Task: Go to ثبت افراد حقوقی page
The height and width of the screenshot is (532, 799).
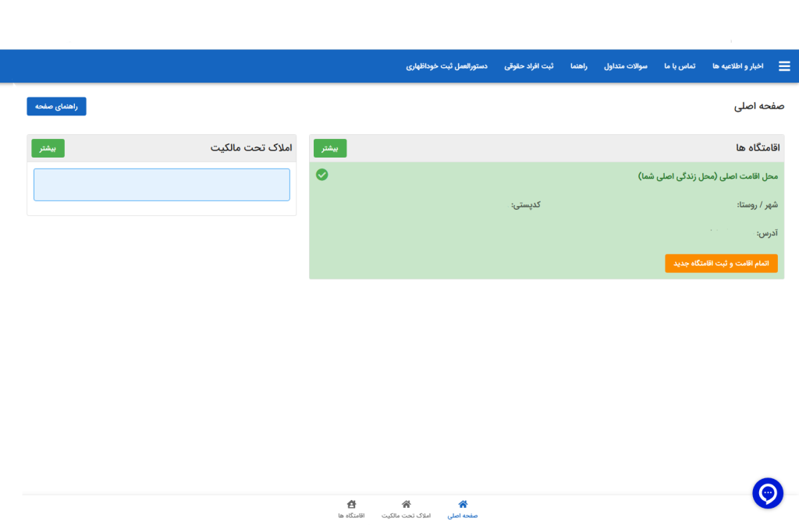Action: click(529, 66)
